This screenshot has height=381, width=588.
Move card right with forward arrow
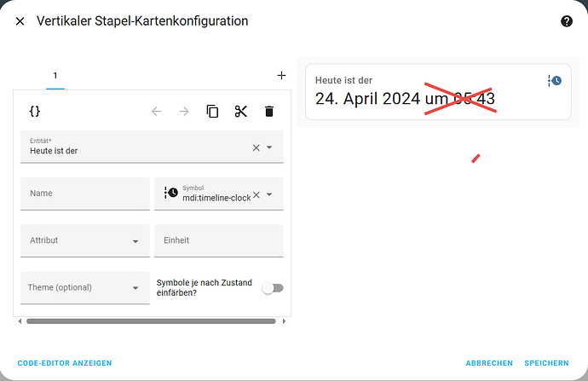[x=184, y=111]
